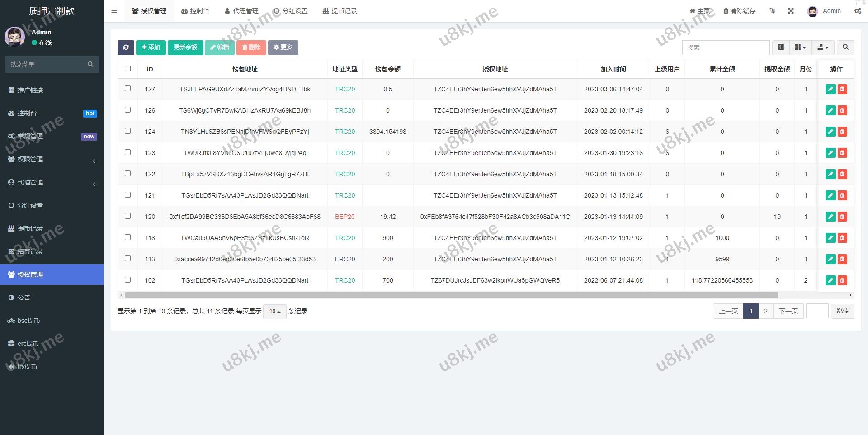Click the horizontal table scrollbar

point(451,295)
